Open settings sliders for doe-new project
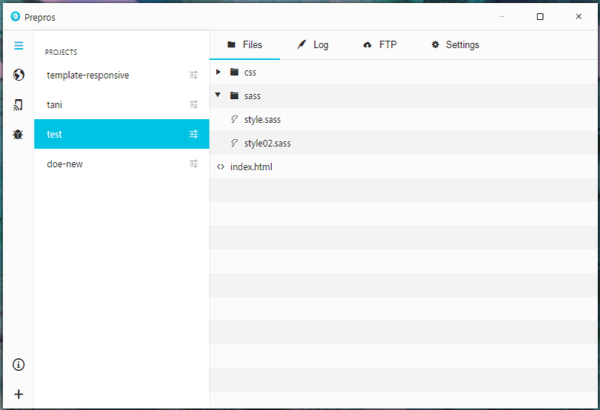 coord(194,163)
